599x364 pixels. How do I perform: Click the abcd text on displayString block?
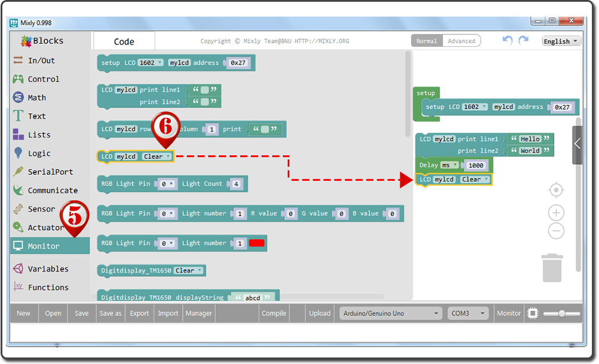coord(253,298)
